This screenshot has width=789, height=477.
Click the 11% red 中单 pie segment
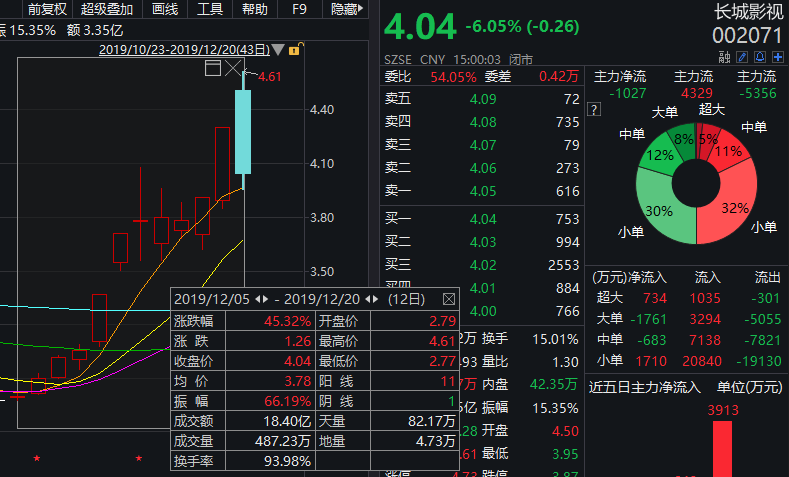point(729,150)
